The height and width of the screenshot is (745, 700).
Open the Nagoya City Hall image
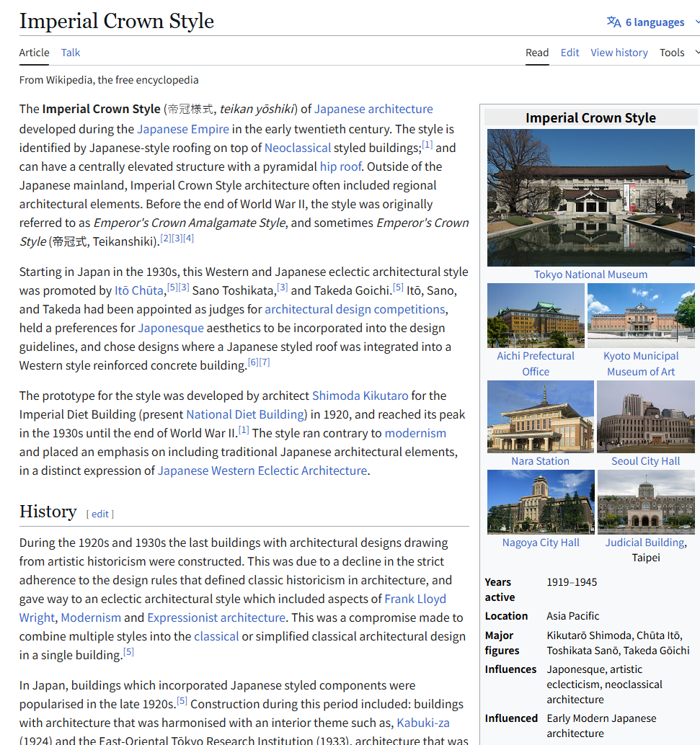pyautogui.click(x=540, y=501)
